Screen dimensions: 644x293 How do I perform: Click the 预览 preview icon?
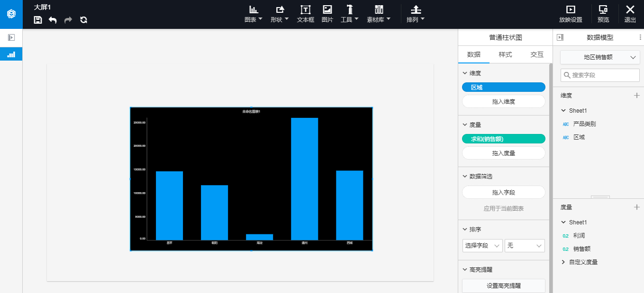point(603,14)
